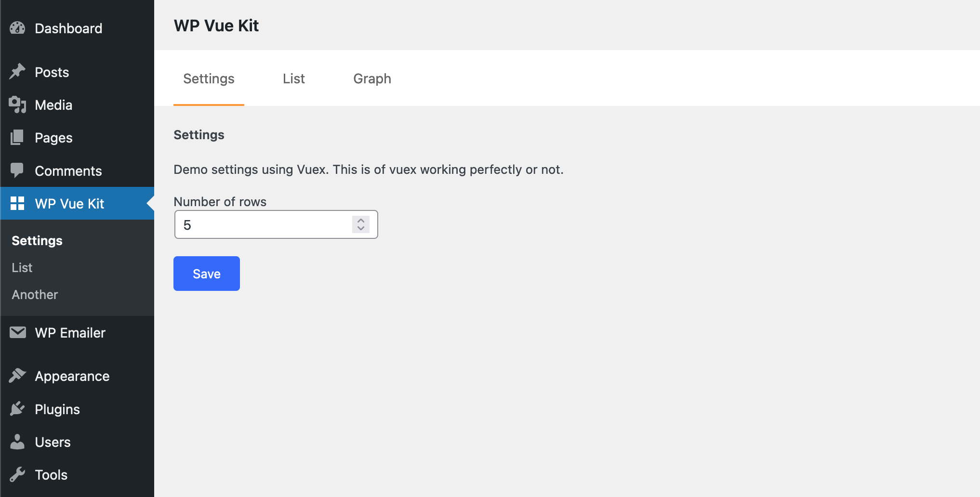Click the WP Emailer envelope icon
The image size is (980, 497).
[x=17, y=332]
